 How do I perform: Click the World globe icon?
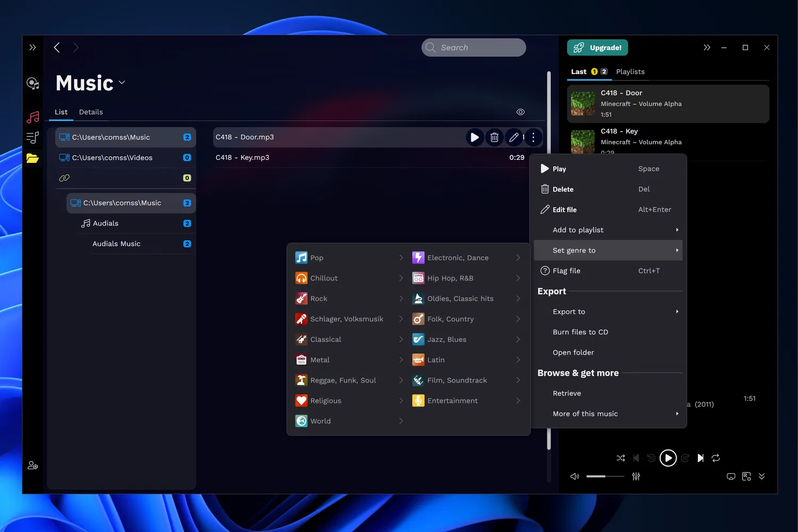click(301, 421)
